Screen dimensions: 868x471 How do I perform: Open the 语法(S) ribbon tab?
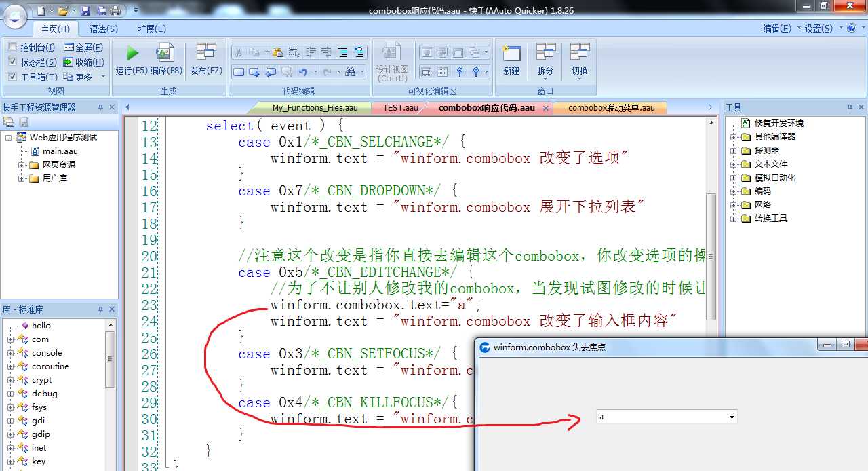point(104,29)
